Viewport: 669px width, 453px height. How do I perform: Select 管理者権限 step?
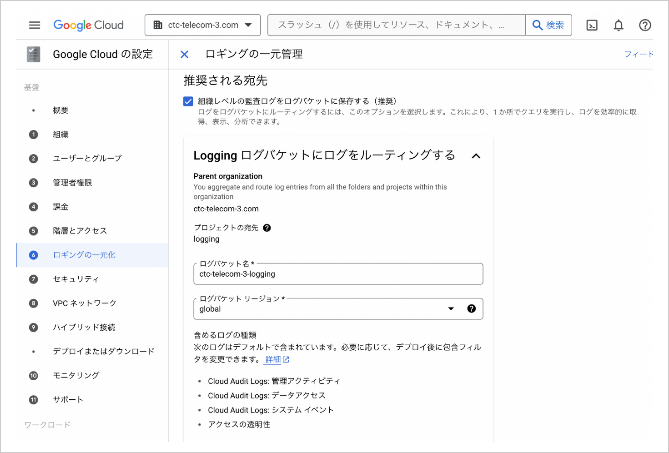[x=92, y=183]
